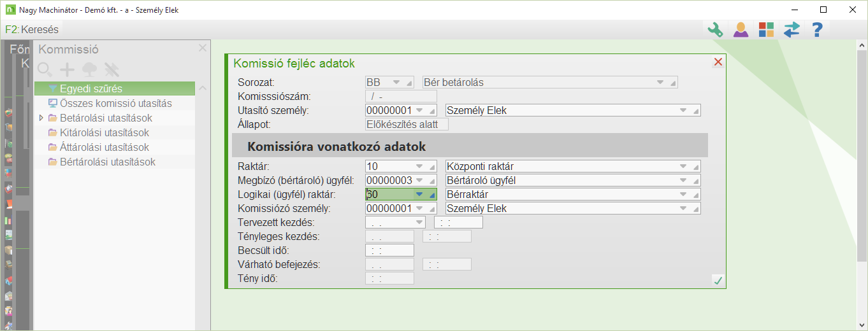
Task: Open help question mark icon
Action: pyautogui.click(x=817, y=29)
